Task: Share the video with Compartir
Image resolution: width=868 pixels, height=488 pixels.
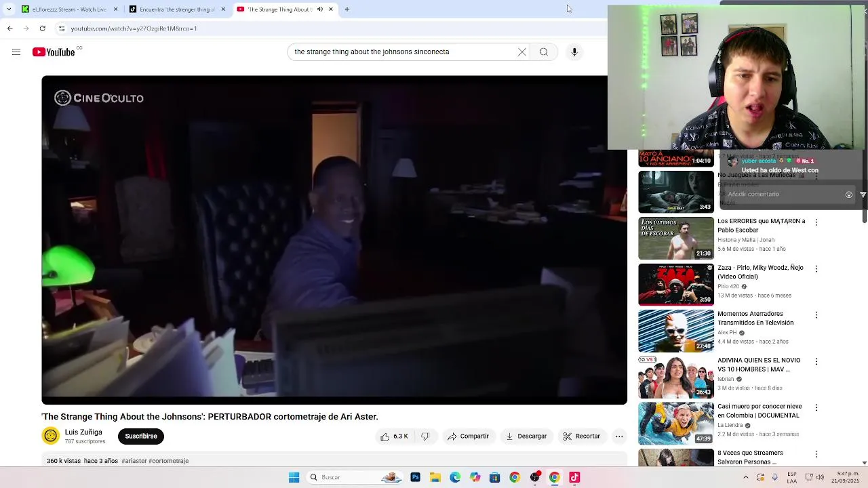Action: (468, 436)
